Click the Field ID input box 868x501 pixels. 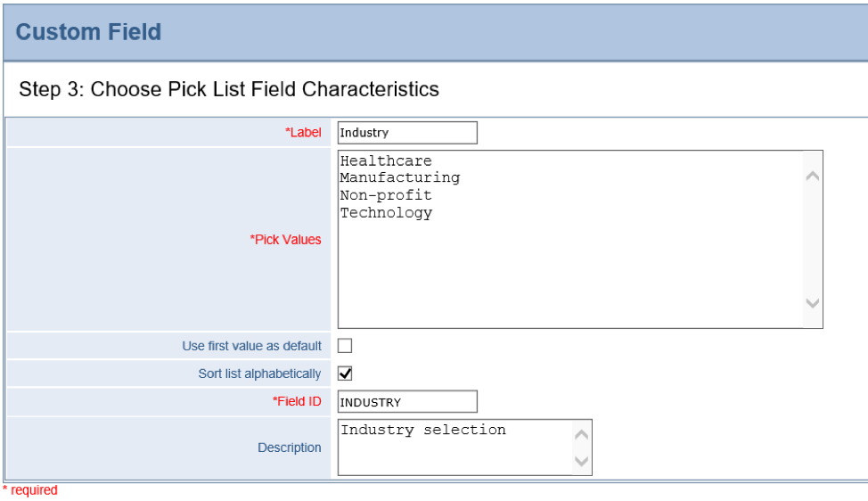407,402
